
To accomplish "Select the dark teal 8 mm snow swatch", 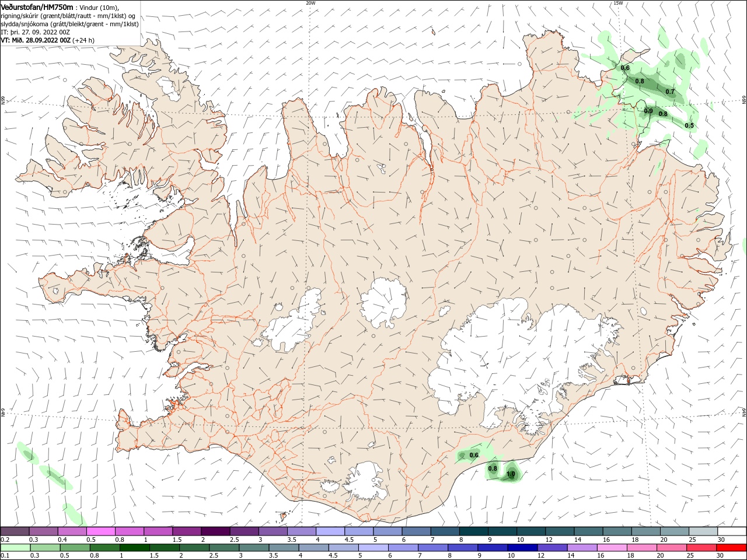I will coord(474,531).
